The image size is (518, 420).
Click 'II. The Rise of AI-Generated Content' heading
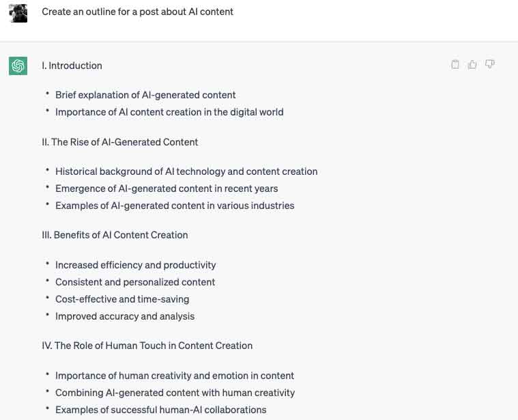120,142
